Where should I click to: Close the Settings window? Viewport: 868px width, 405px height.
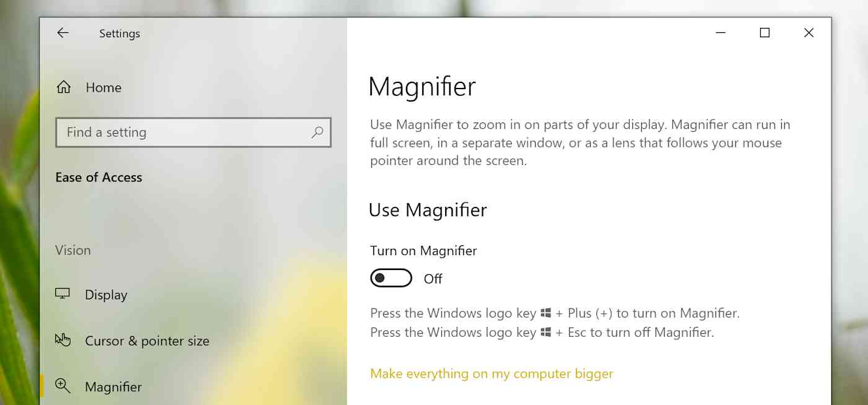[x=808, y=33]
